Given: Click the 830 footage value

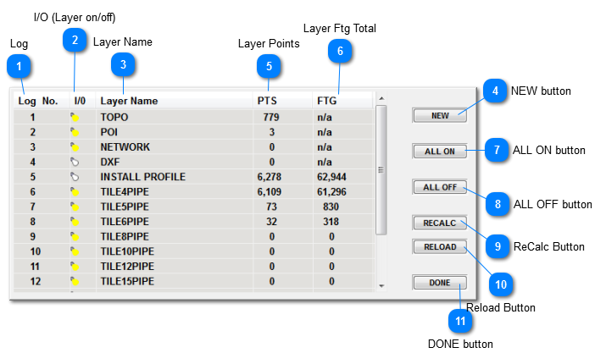Looking at the screenshot, I should click(x=331, y=207).
